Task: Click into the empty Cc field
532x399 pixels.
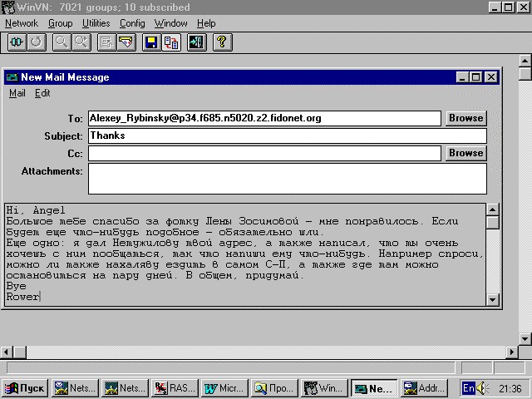Action: [x=264, y=153]
